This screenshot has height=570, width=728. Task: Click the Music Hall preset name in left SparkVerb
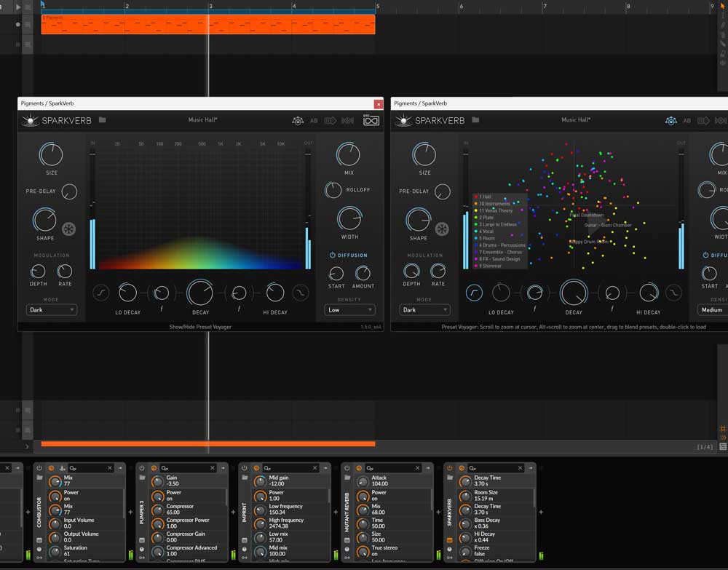pos(203,120)
